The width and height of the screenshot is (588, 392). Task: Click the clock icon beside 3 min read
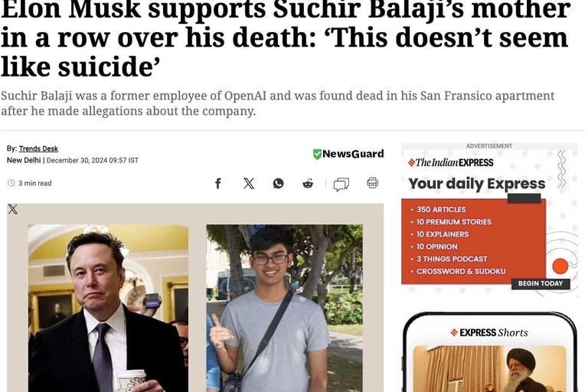(11, 183)
